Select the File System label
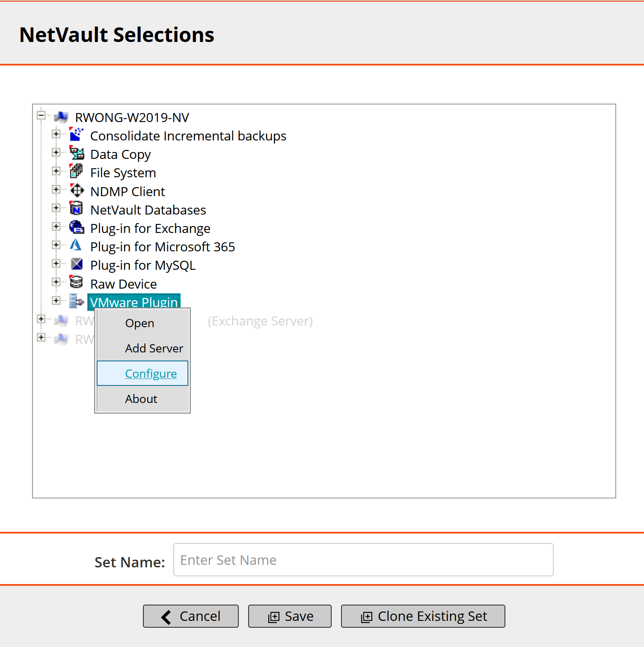Viewport: 644px width, 647px height. tap(123, 173)
